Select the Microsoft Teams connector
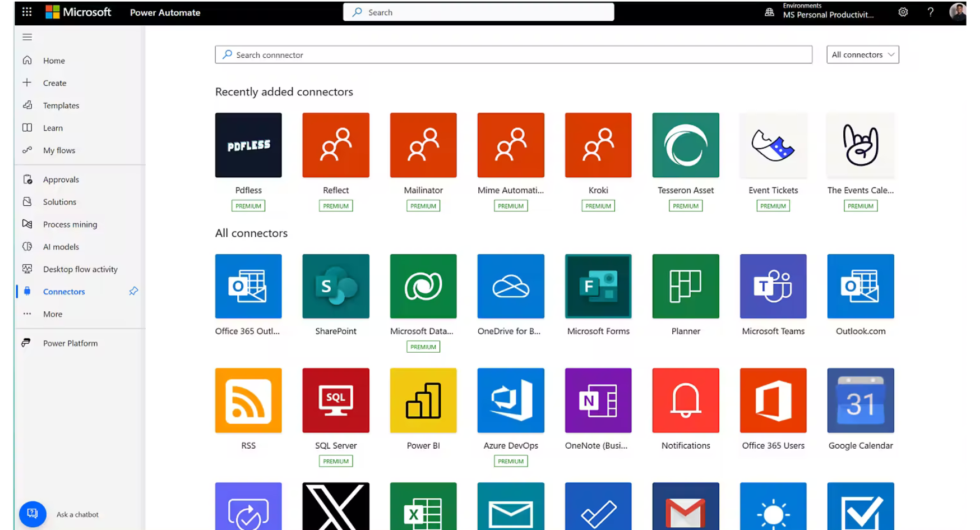980x530 pixels. (x=773, y=286)
